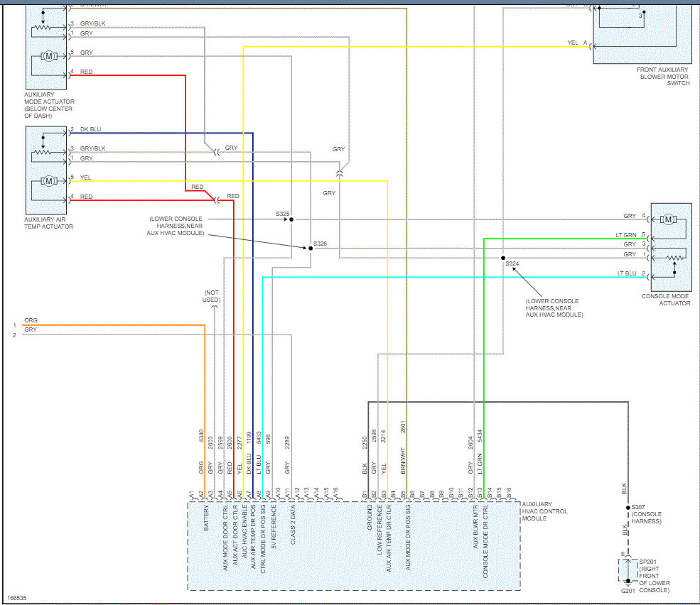Click circuit number 2601 on the BRN/WHT wire
700x605 pixels.
click(403, 427)
